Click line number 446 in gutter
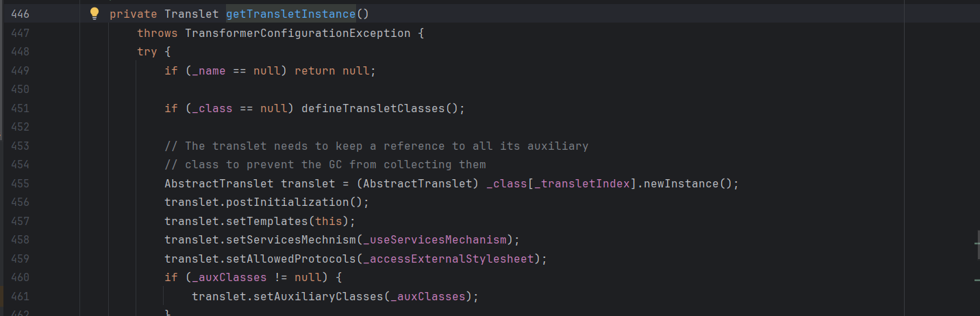 pyautogui.click(x=21, y=14)
